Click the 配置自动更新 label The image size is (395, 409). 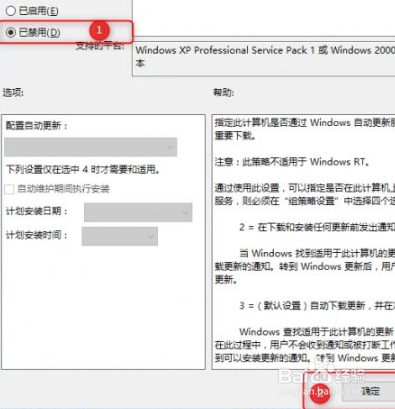(37, 126)
